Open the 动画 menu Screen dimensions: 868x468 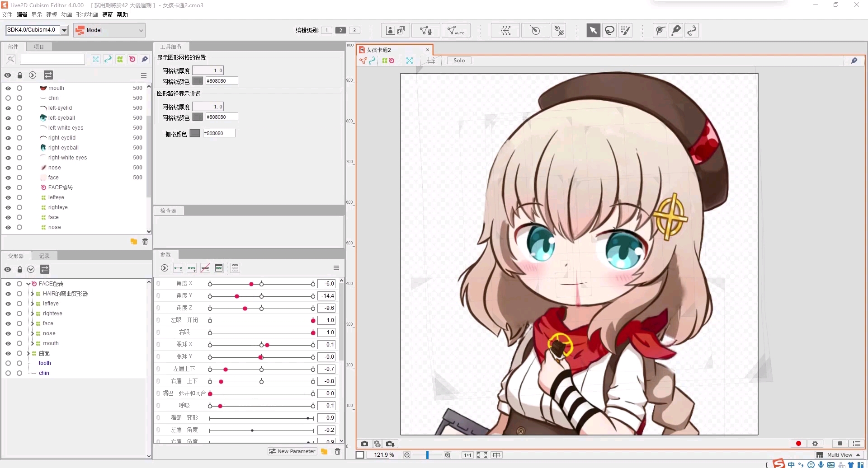[66, 14]
